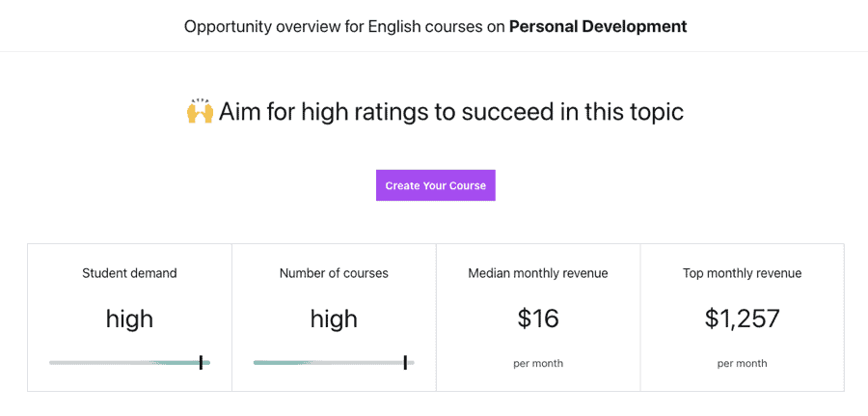Viewport: 868px width, 416px height.
Task: Click the black marker on Student demand slider
Action: 201,363
